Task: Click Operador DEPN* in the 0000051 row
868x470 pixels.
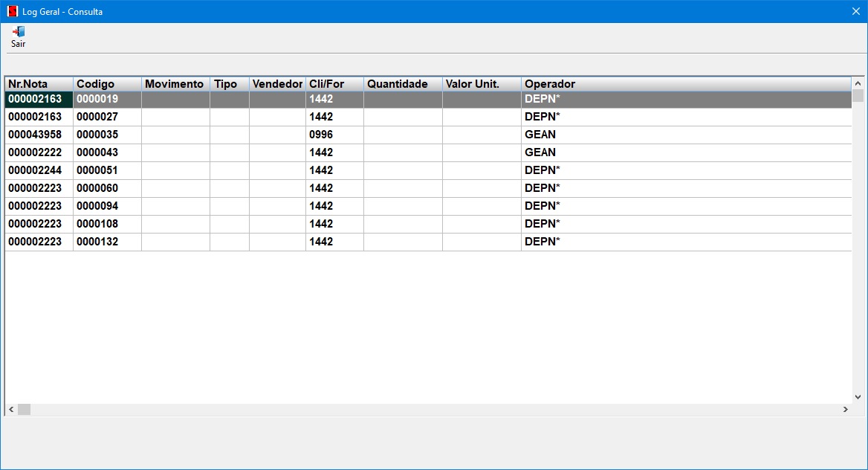Action: coord(687,170)
